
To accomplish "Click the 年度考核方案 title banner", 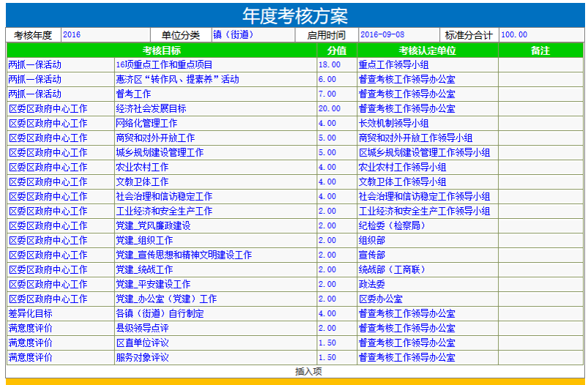I will [x=295, y=15].
